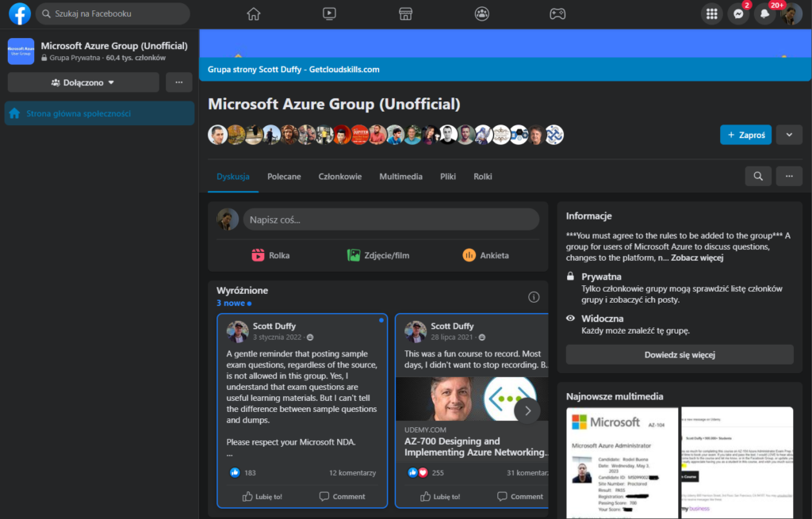812x519 pixels.
Task: Open the Pliki tab
Action: [x=448, y=177]
